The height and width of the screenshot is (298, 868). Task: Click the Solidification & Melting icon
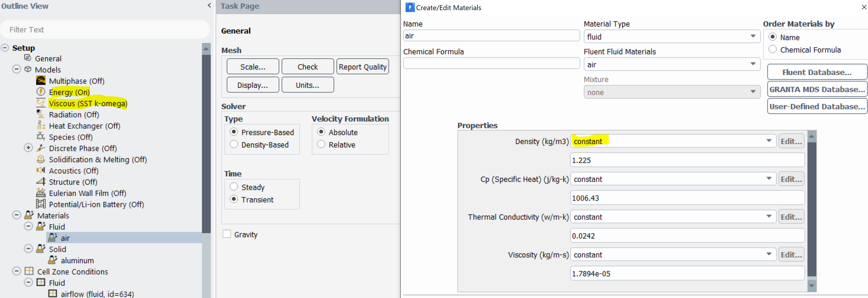pos(41,159)
